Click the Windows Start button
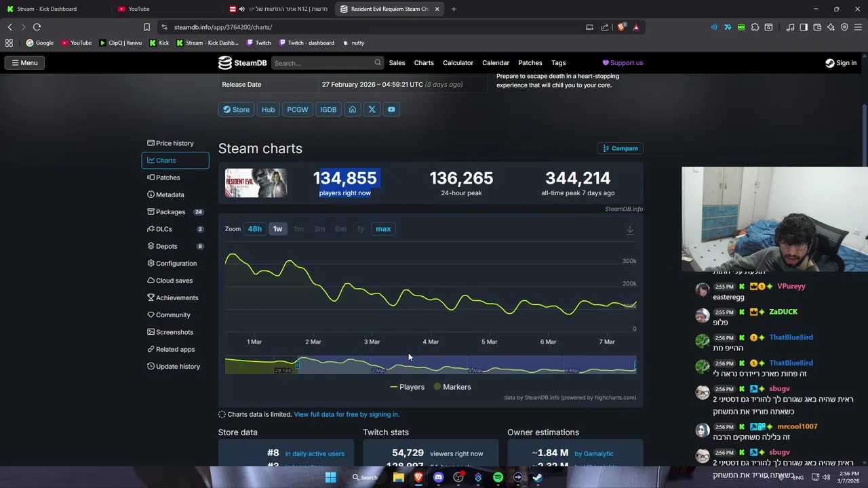The image size is (868, 488). [330, 477]
